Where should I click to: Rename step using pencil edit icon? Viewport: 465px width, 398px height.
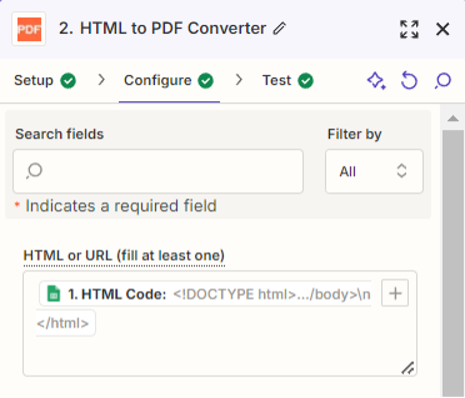[x=279, y=29]
